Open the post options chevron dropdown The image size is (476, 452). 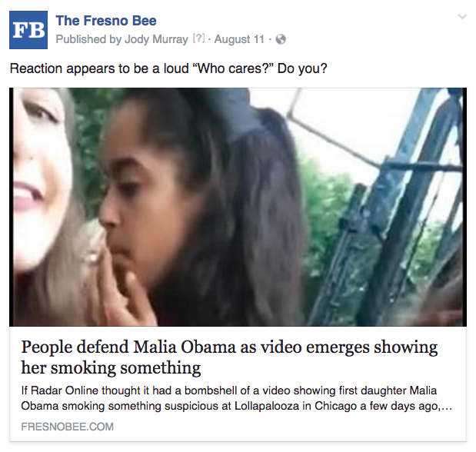click(x=462, y=17)
